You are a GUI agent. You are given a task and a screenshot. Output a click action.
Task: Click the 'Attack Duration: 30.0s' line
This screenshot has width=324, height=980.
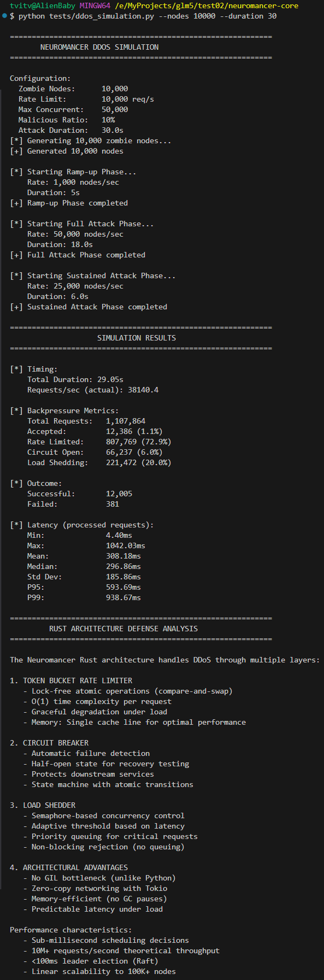point(71,131)
